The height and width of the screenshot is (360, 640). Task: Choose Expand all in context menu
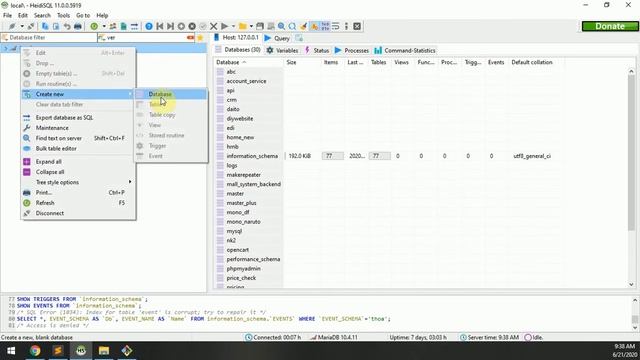pyautogui.click(x=78, y=162)
